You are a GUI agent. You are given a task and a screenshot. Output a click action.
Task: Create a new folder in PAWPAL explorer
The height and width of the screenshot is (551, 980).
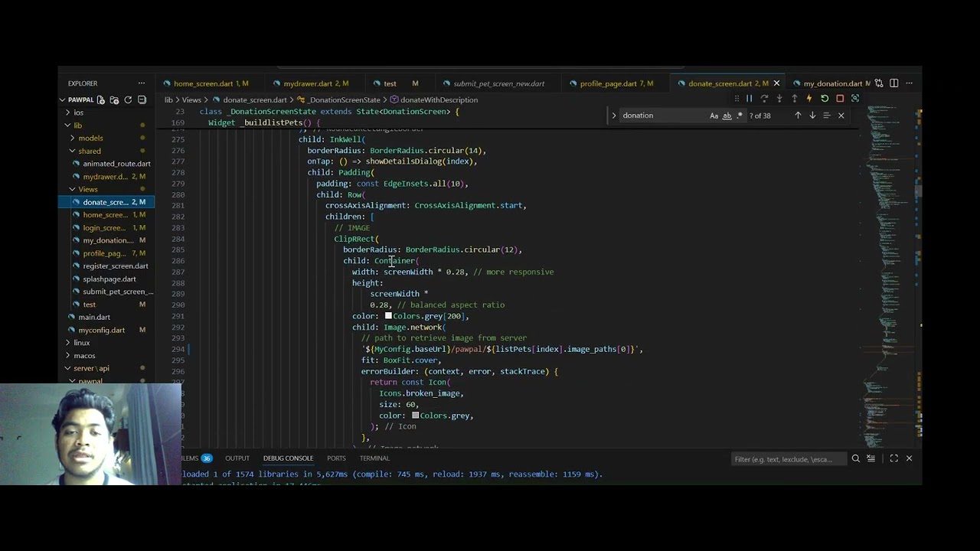click(x=114, y=99)
